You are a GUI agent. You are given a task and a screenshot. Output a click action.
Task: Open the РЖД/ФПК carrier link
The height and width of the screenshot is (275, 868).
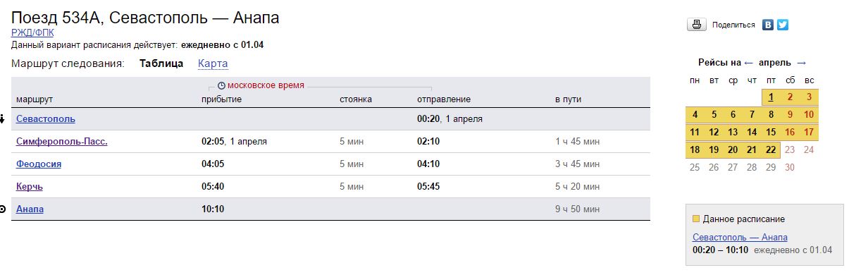coord(32,32)
